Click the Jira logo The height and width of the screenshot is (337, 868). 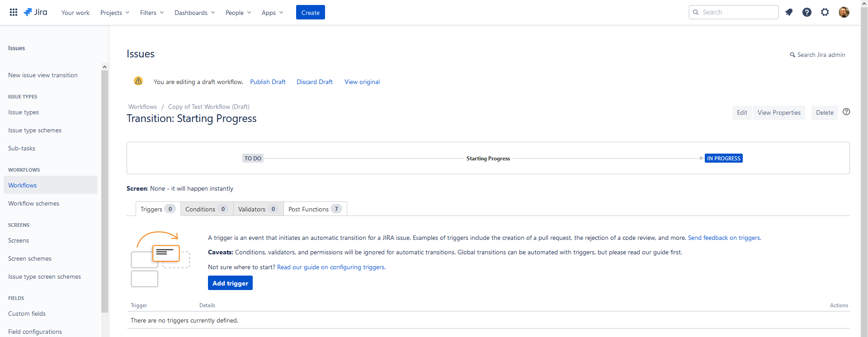35,12
